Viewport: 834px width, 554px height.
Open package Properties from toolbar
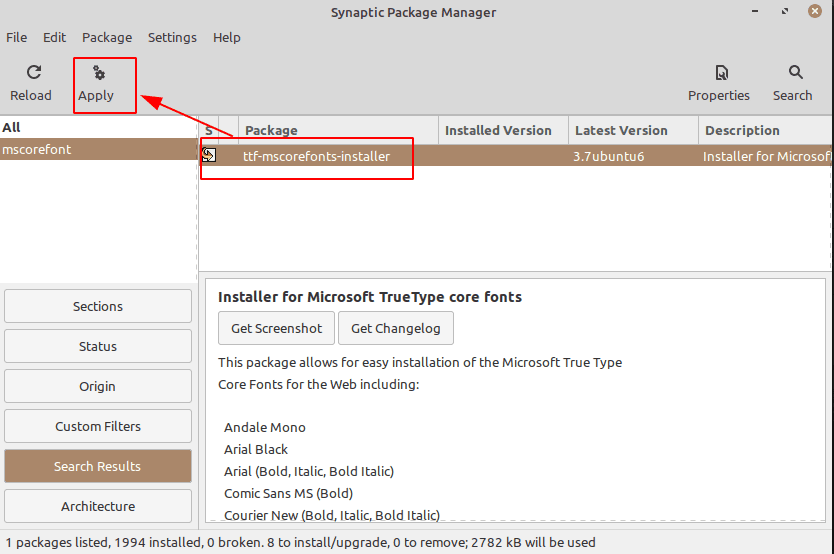pyautogui.click(x=719, y=83)
